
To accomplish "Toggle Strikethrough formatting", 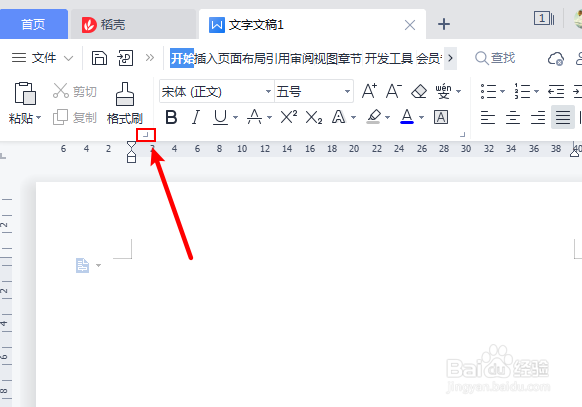I will click(x=254, y=118).
